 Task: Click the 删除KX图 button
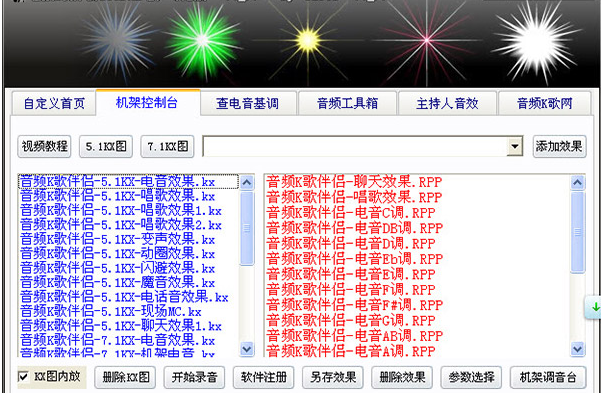tap(125, 377)
